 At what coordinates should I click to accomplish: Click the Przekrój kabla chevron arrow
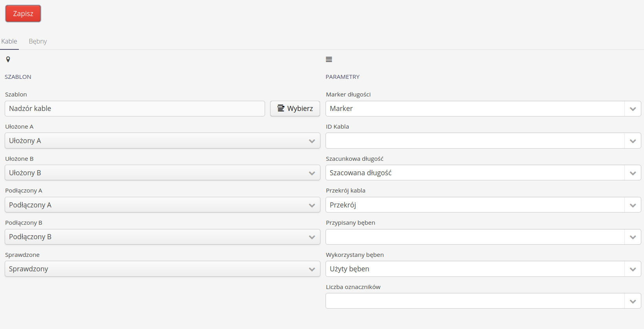click(x=633, y=205)
